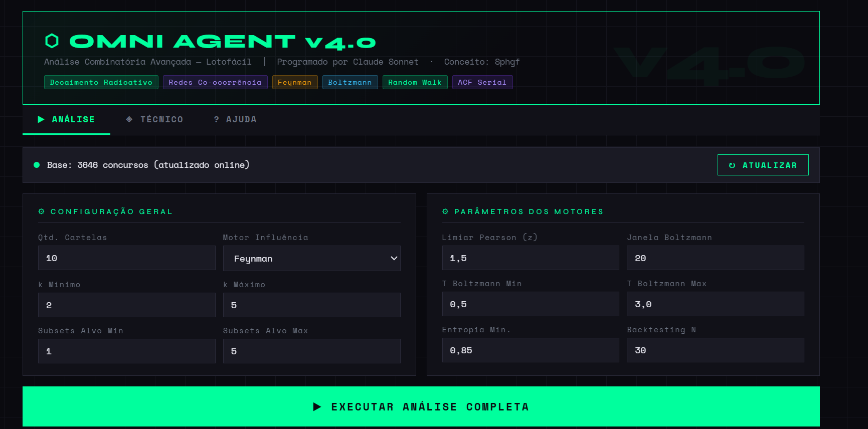Click into the Limiar Pearson (z) field
The image size is (868, 429).
530,258
